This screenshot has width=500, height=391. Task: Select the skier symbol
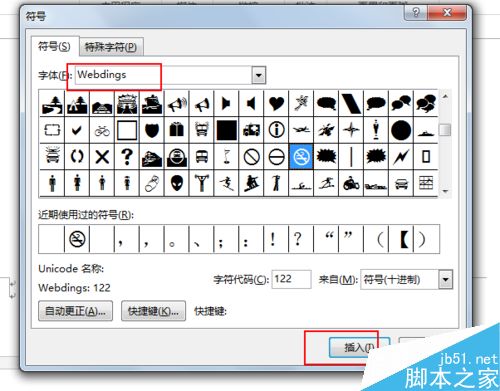[x=227, y=183]
